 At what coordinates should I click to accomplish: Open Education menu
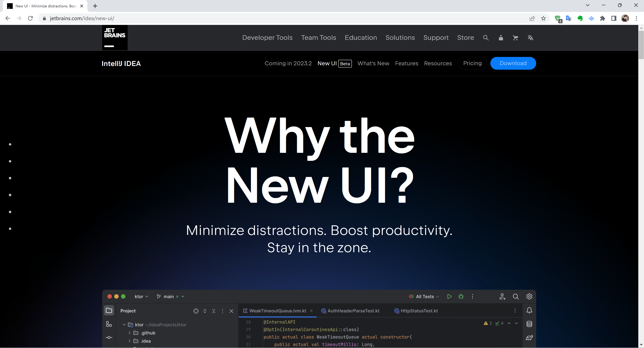tap(361, 38)
